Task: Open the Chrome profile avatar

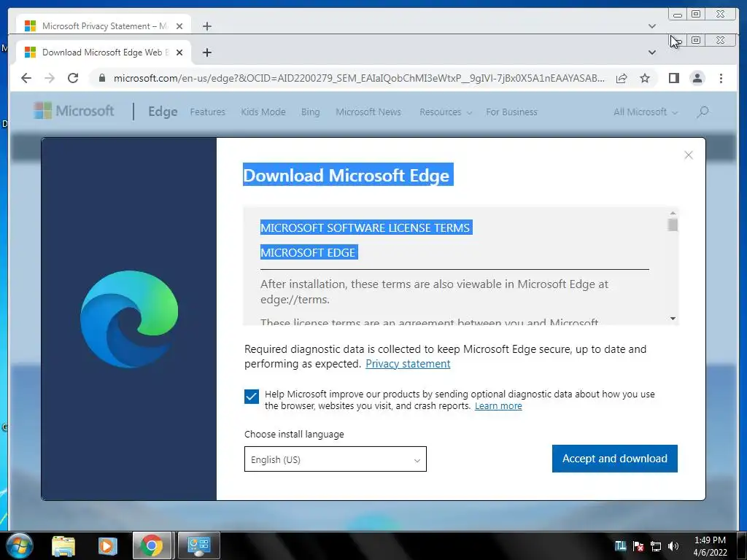Action: [x=697, y=78]
